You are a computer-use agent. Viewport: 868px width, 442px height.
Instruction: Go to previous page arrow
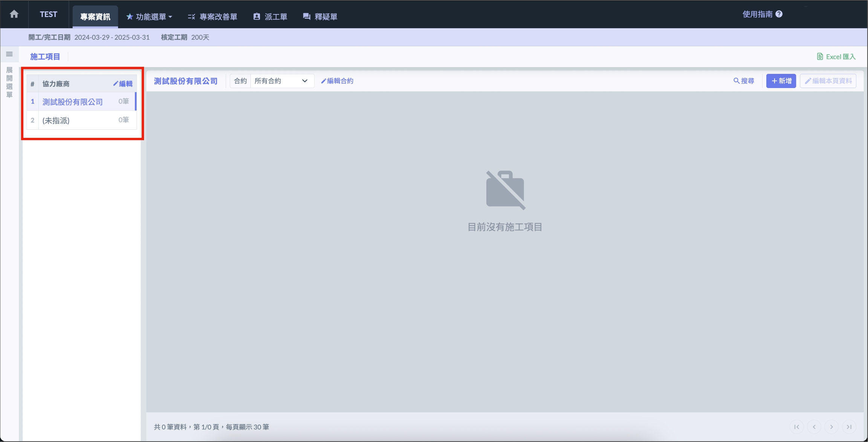tap(814, 427)
